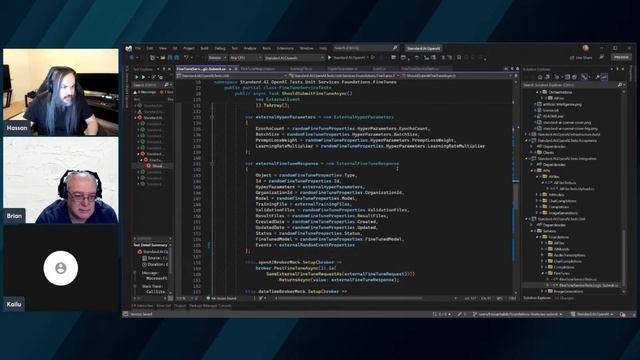Click the Visual Studio logo icon

click(129, 48)
